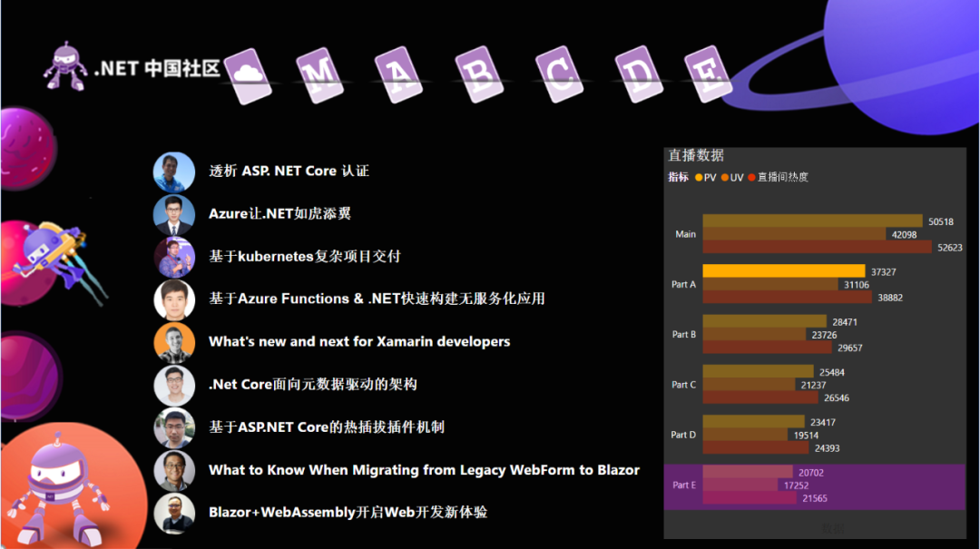Click speaker avatar beside 透析 ASP. NET Core 认证
This screenshot has height=549, width=980.
(x=174, y=172)
